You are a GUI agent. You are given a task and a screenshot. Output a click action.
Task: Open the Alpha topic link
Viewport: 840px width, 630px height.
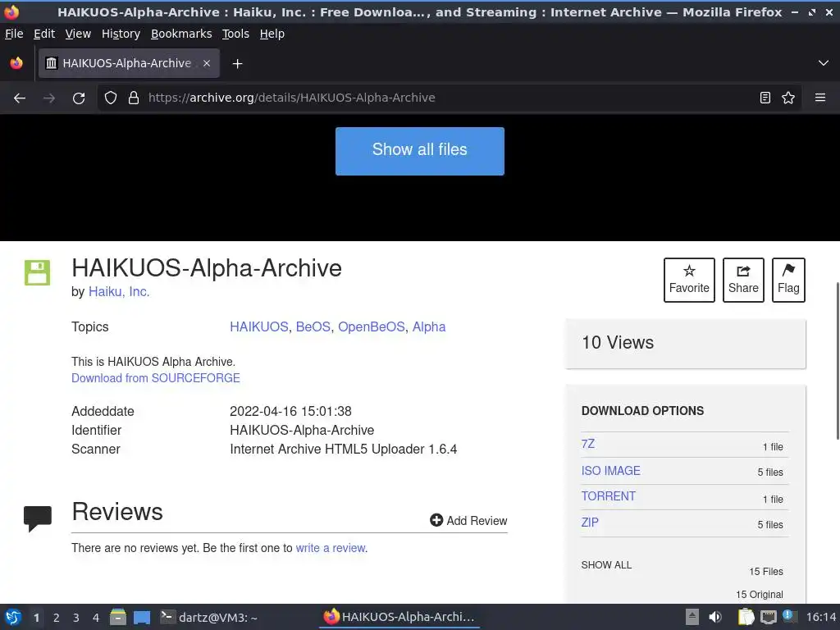click(x=428, y=326)
